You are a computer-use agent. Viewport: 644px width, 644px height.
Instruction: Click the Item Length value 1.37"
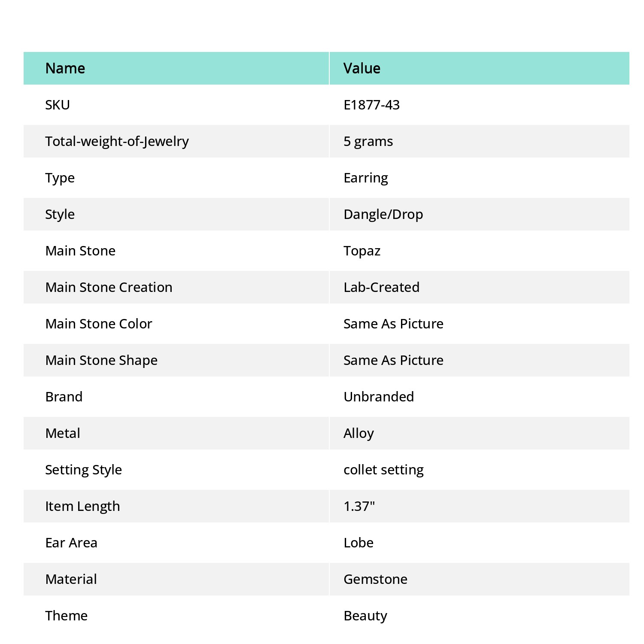point(359,506)
